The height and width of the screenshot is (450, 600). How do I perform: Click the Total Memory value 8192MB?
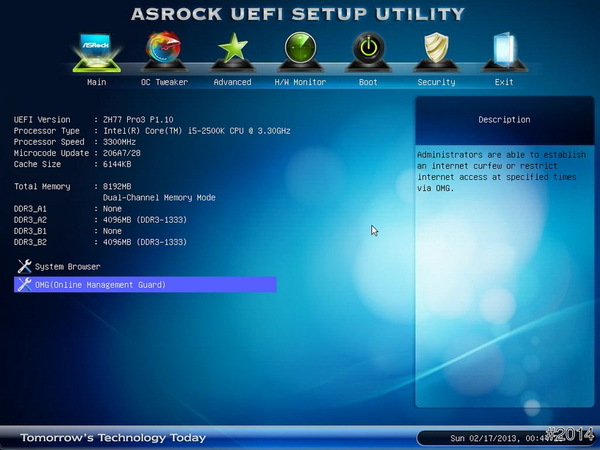pos(117,186)
